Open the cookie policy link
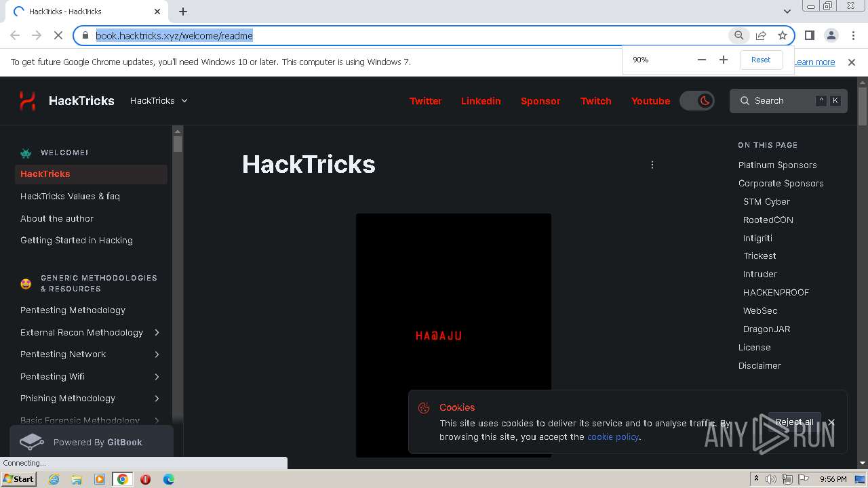The image size is (868, 488). click(x=613, y=436)
